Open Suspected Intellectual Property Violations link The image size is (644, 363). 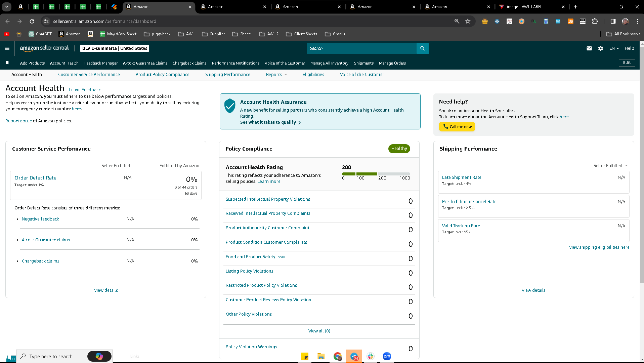coord(268,199)
